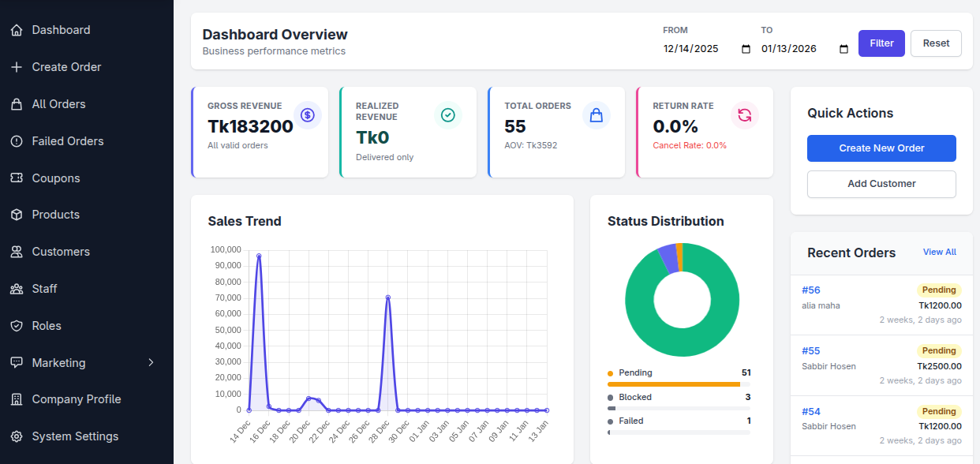Click the Staff icon
The image size is (980, 464).
(x=16, y=288)
